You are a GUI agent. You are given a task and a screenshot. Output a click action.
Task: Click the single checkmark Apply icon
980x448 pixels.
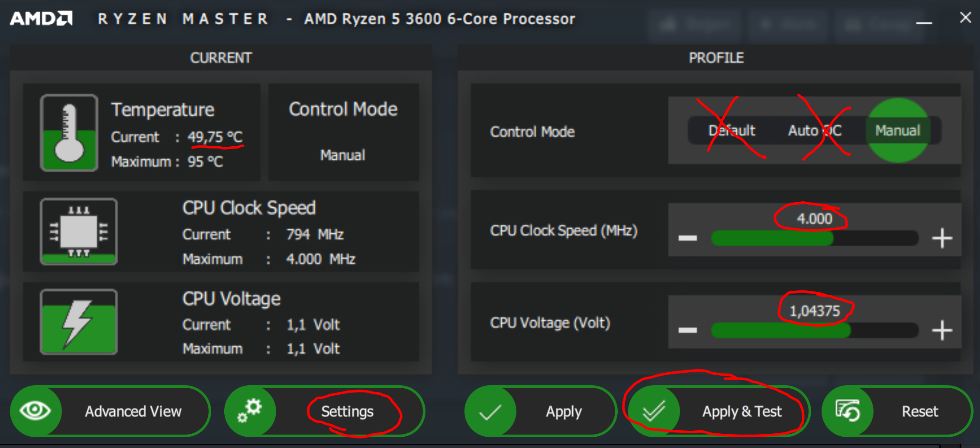pos(490,411)
